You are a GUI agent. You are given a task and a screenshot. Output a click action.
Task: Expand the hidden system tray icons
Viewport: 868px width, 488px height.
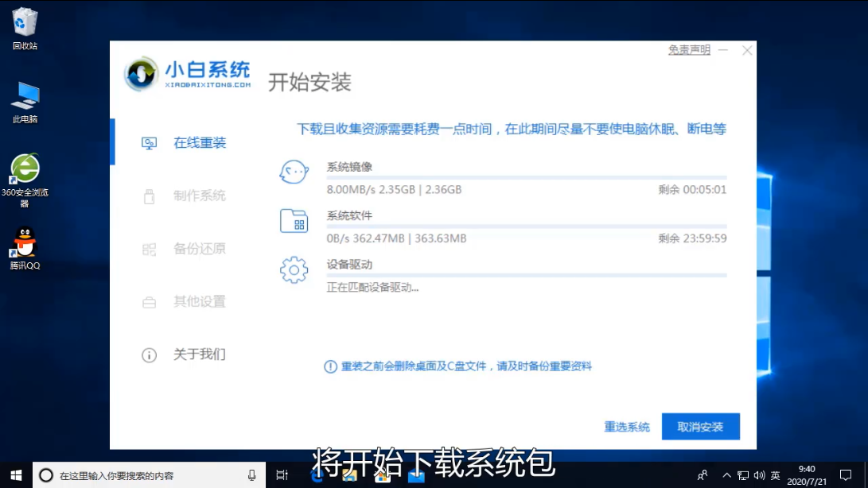click(726, 475)
